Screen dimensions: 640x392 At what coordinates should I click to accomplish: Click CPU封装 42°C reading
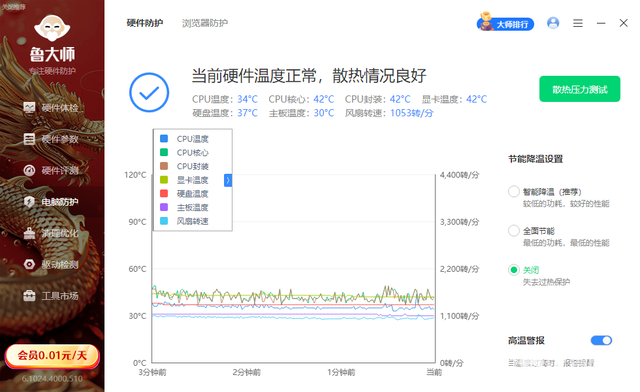pos(378,99)
